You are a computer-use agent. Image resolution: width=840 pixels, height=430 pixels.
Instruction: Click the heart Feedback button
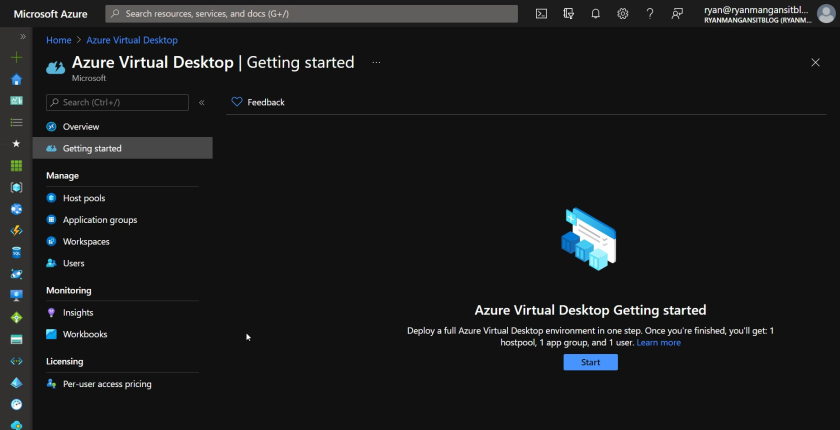coord(258,102)
